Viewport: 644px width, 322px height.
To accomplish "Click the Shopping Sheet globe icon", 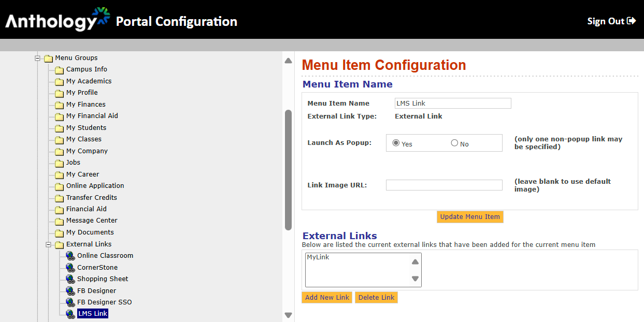I will click(70, 279).
